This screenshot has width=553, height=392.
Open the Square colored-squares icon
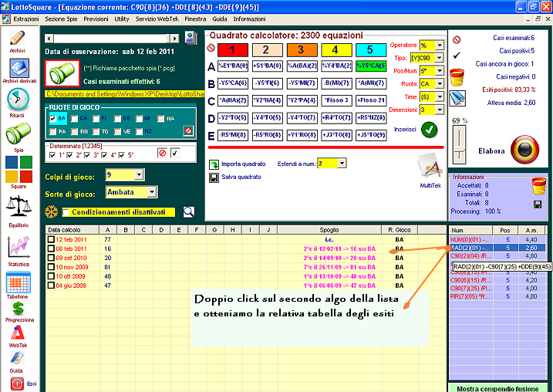pos(19,169)
